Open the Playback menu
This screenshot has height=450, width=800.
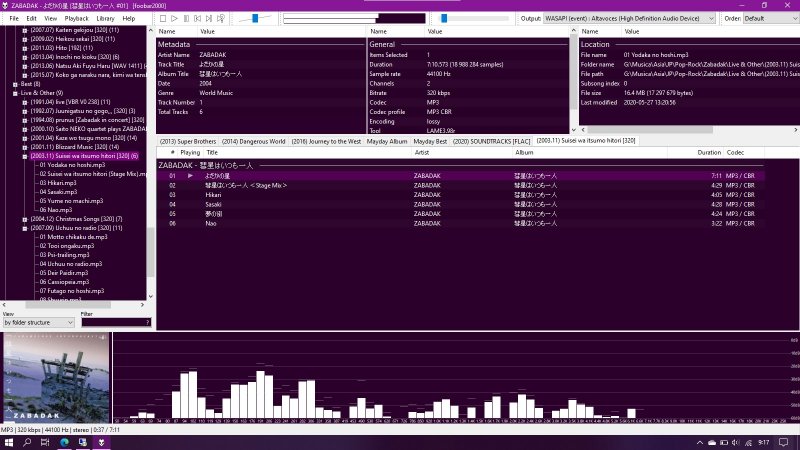77,18
